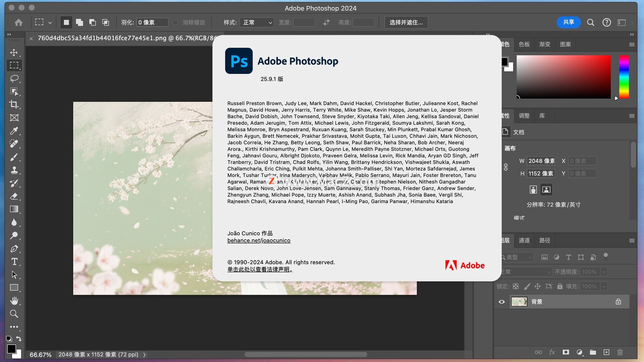644x362 pixels.
Task: Click the 选择并遮住 button
Action: point(406,22)
